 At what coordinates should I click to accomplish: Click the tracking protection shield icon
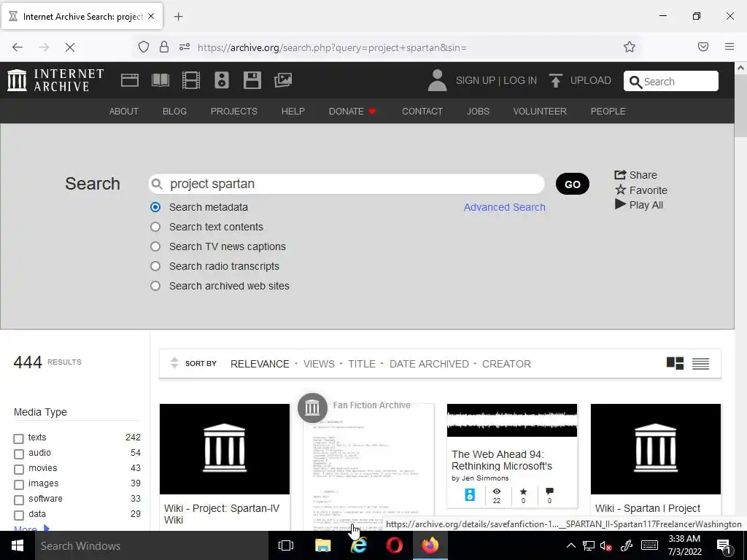coord(144,47)
